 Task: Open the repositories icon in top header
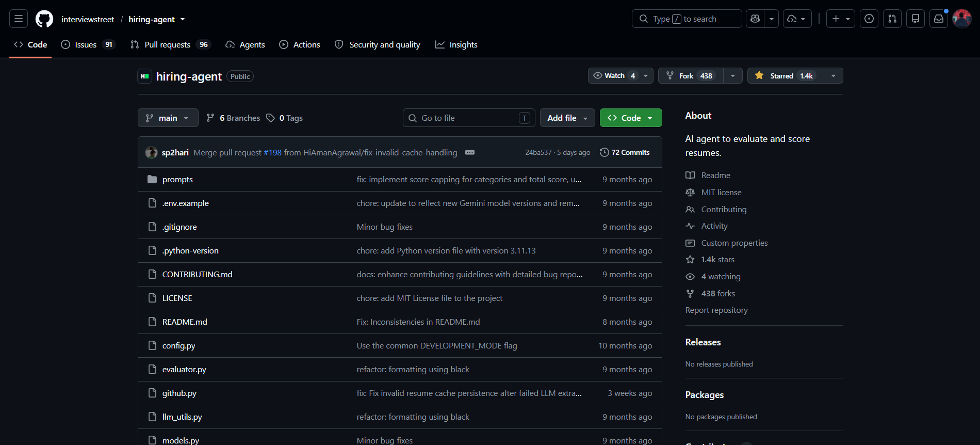pyautogui.click(x=916, y=19)
